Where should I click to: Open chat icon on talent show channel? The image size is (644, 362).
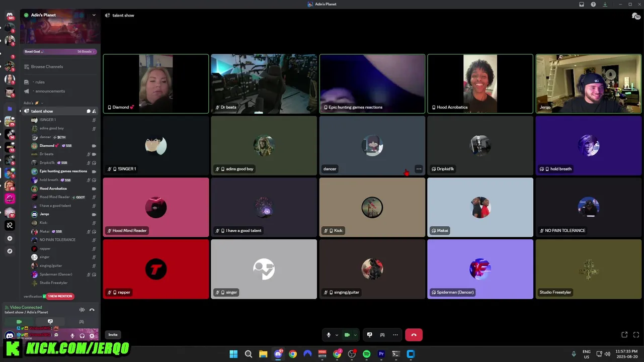click(x=89, y=111)
